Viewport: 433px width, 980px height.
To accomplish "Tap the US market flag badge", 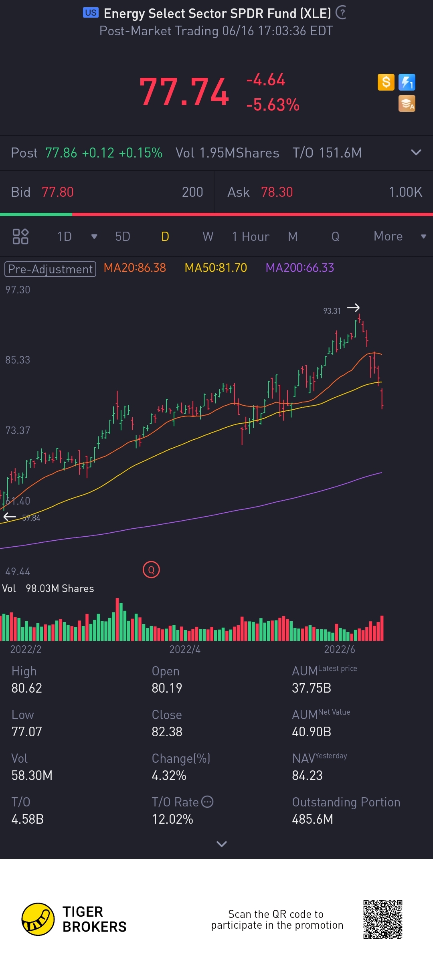I will (91, 13).
